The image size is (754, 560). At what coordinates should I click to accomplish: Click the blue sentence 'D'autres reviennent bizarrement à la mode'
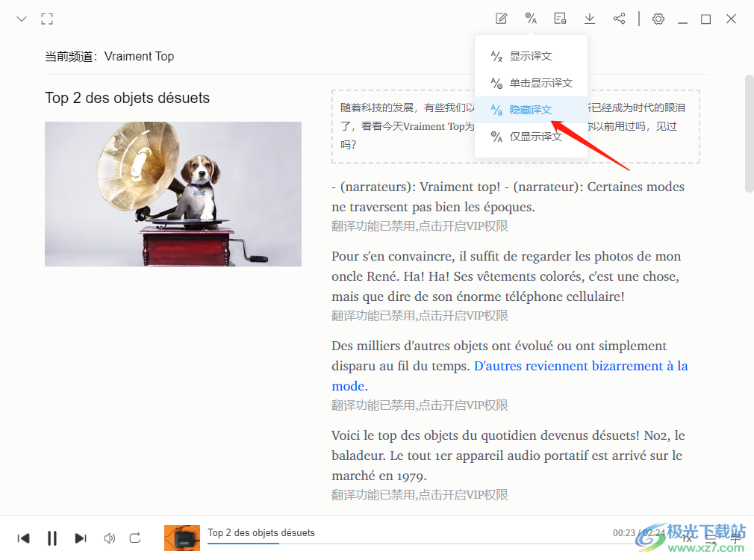581,366
